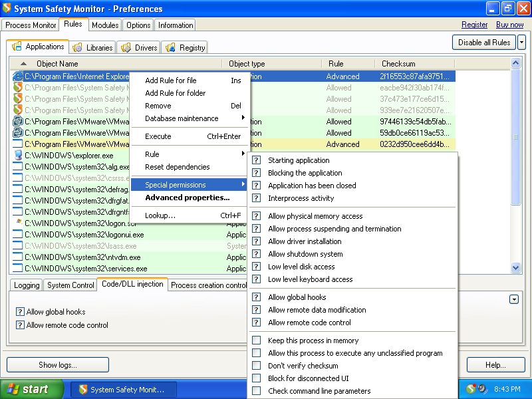Click the Internet Explorer file icon in list
The width and height of the screenshot is (532, 399).
coord(18,76)
